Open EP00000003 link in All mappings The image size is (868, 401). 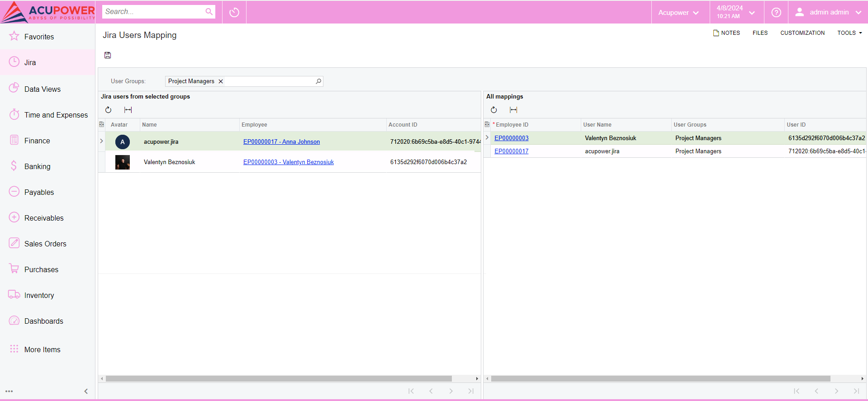511,138
